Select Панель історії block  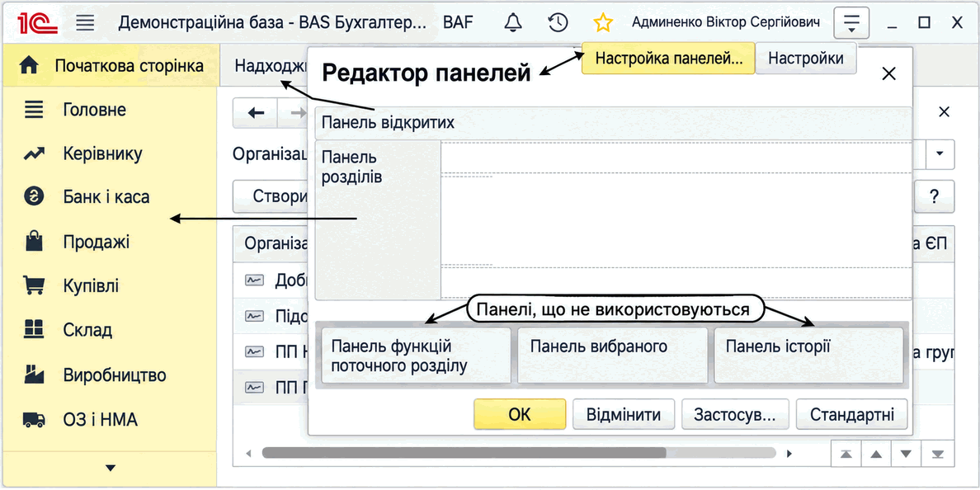tap(808, 356)
